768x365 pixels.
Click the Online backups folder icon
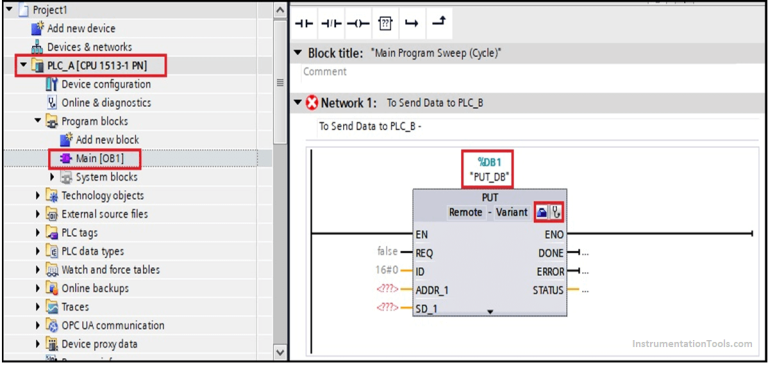tap(52, 288)
